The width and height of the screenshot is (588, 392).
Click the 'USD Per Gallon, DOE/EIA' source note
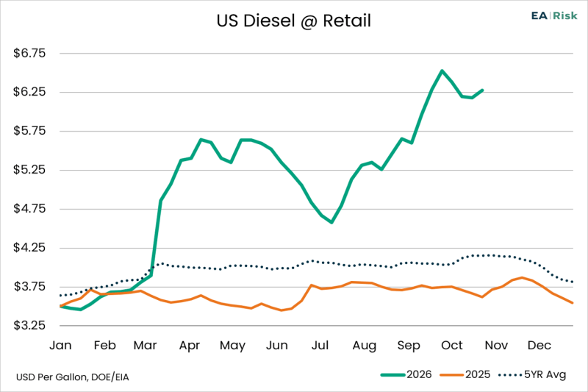72,377
